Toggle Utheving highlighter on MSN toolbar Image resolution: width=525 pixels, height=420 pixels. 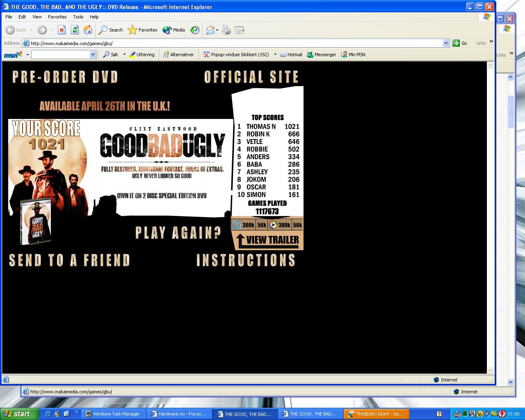[x=142, y=55]
